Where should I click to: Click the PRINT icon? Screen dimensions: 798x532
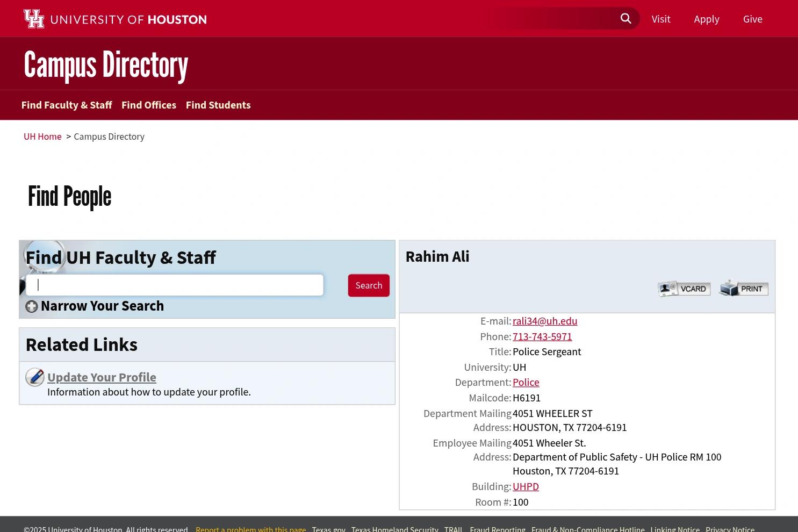pyautogui.click(x=744, y=288)
